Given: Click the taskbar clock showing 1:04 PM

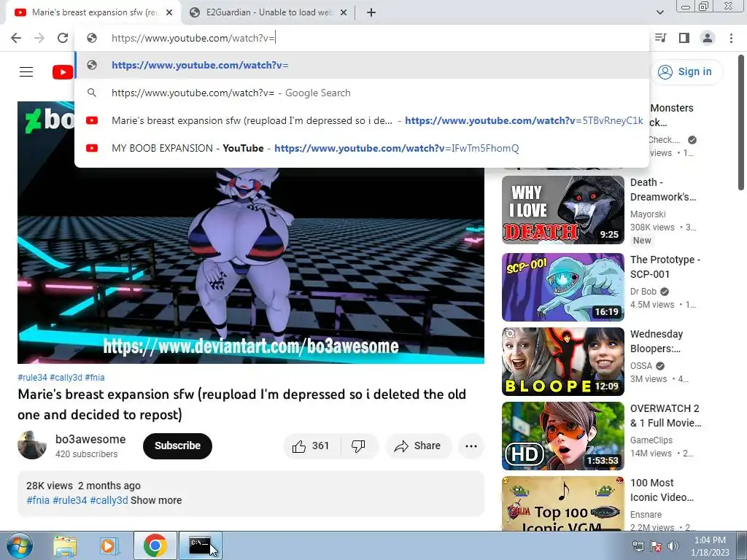Looking at the screenshot, I should pos(710,546).
